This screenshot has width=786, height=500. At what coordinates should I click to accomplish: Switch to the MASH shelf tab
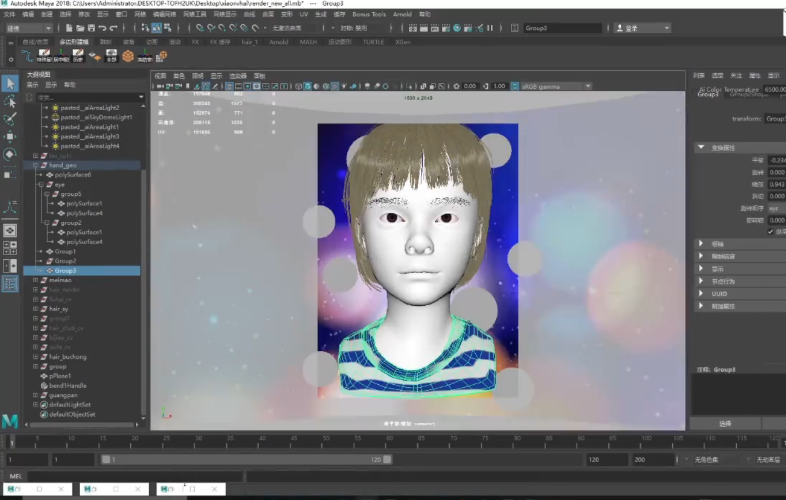pos(309,42)
